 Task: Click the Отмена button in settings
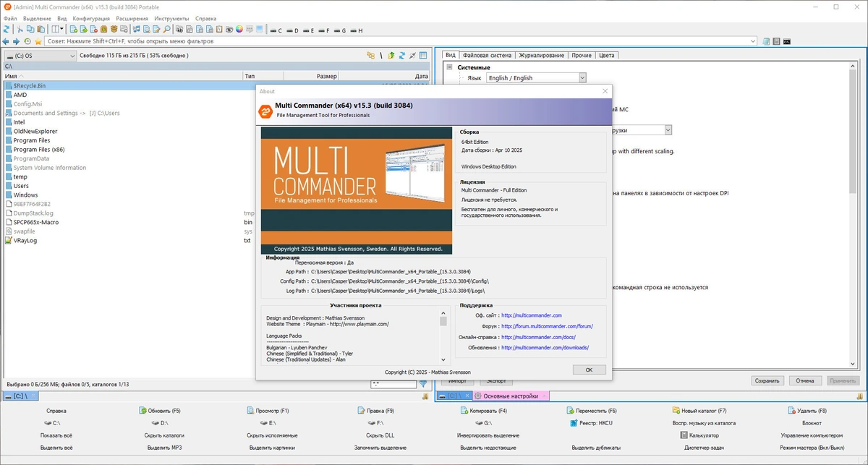pyautogui.click(x=805, y=380)
